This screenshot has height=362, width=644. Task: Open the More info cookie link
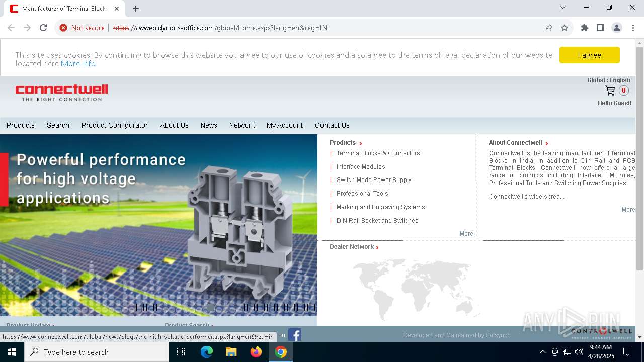click(x=78, y=63)
